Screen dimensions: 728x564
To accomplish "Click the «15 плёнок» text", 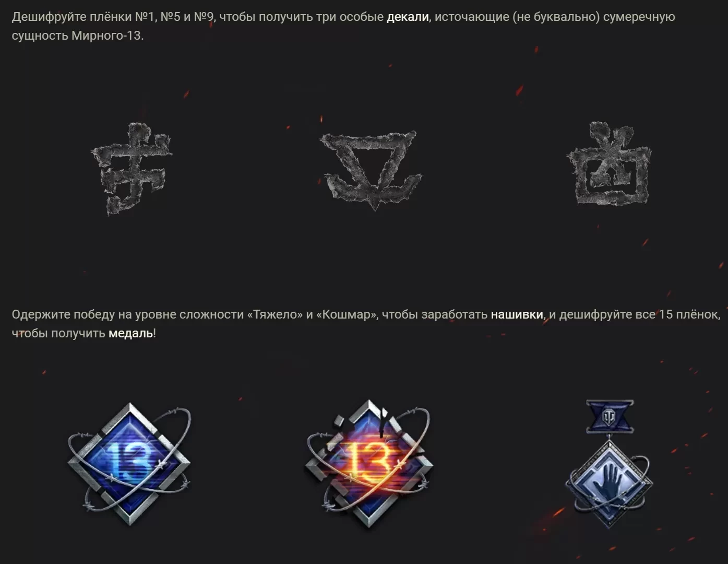I will [689, 314].
